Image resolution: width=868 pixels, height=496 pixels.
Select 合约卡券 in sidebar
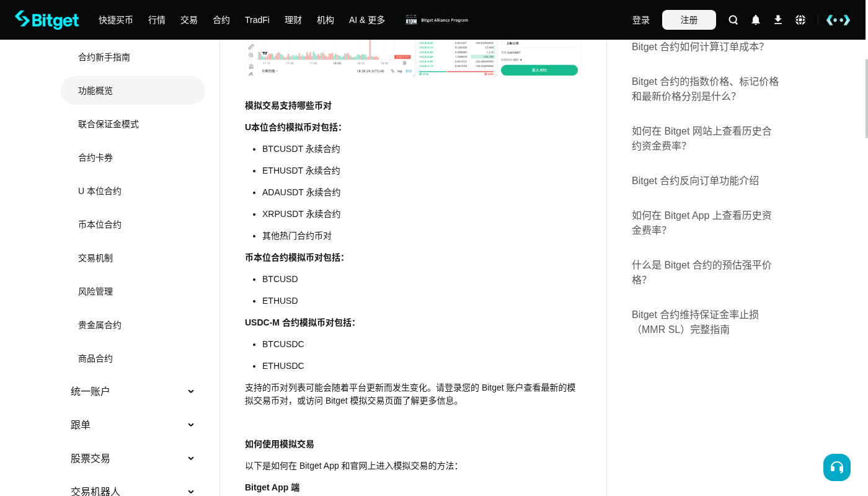tap(133, 157)
